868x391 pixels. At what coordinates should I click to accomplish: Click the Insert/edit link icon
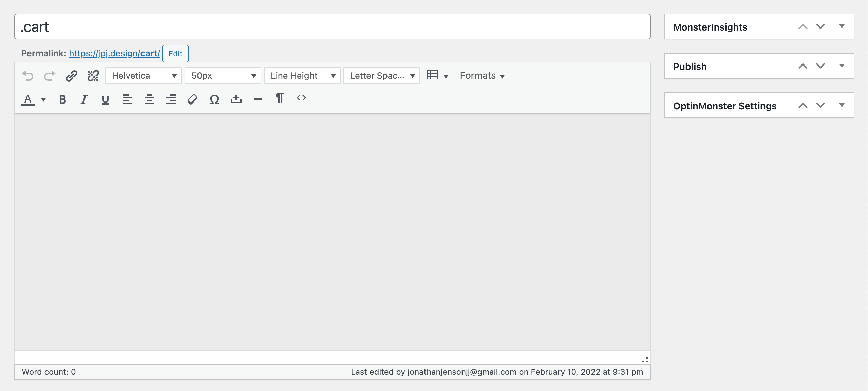click(x=72, y=76)
